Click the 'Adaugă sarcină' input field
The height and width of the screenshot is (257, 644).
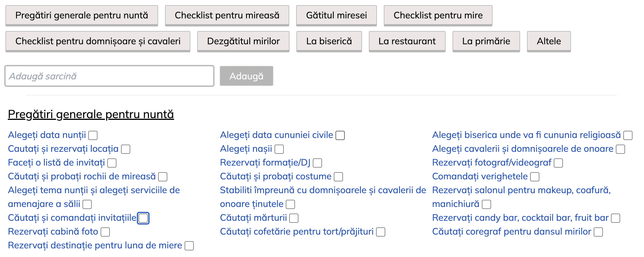[109, 76]
